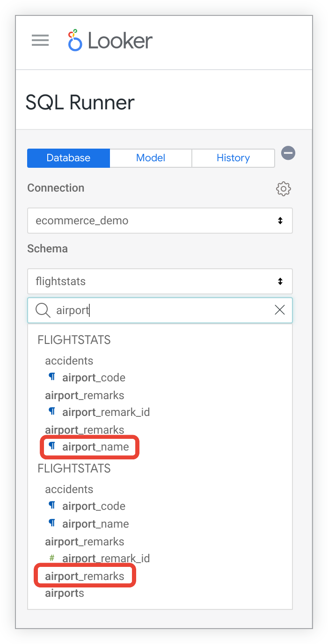Screen dimensions: 328x644
Task: Switch to the Model tab
Action: click(151, 158)
